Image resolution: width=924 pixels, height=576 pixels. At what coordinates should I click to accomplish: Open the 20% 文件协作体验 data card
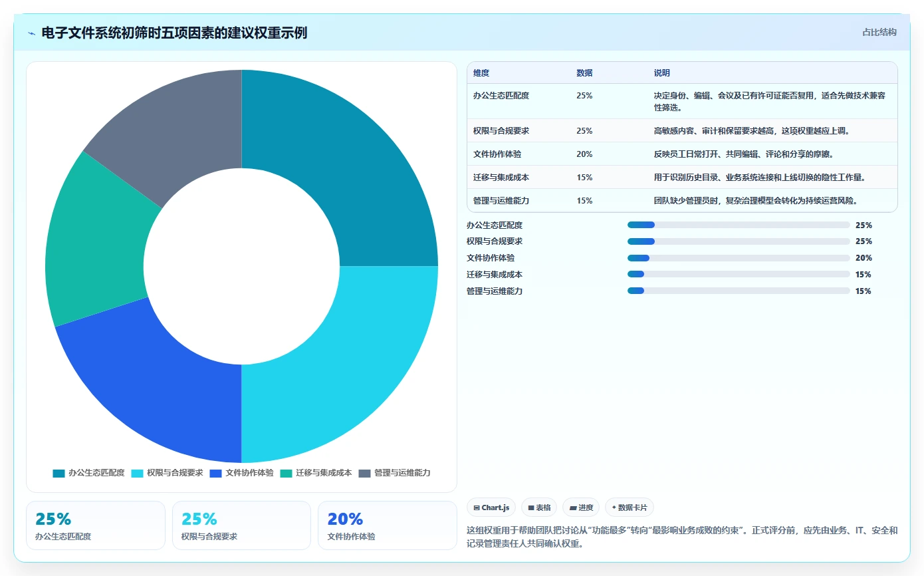click(x=388, y=525)
